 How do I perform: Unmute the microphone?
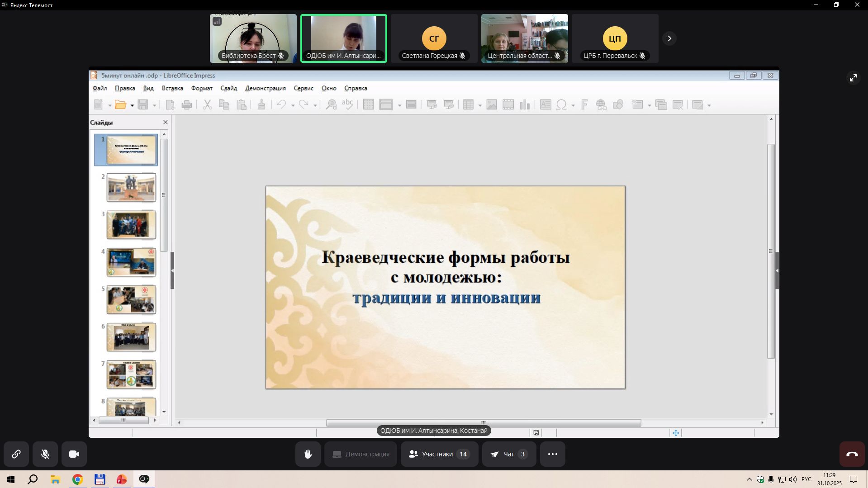pos(45,454)
